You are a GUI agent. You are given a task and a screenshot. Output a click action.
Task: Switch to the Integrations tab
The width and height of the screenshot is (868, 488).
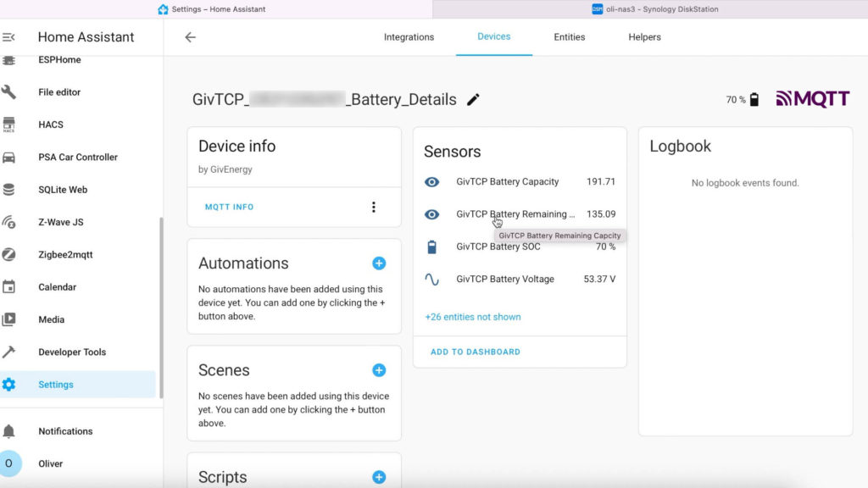[409, 37]
